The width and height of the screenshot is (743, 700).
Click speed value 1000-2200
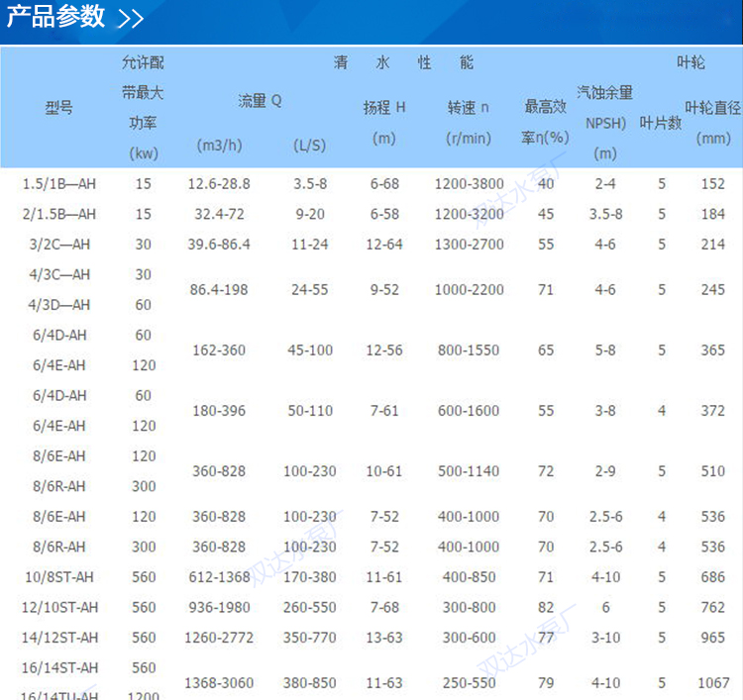pyautogui.click(x=470, y=290)
